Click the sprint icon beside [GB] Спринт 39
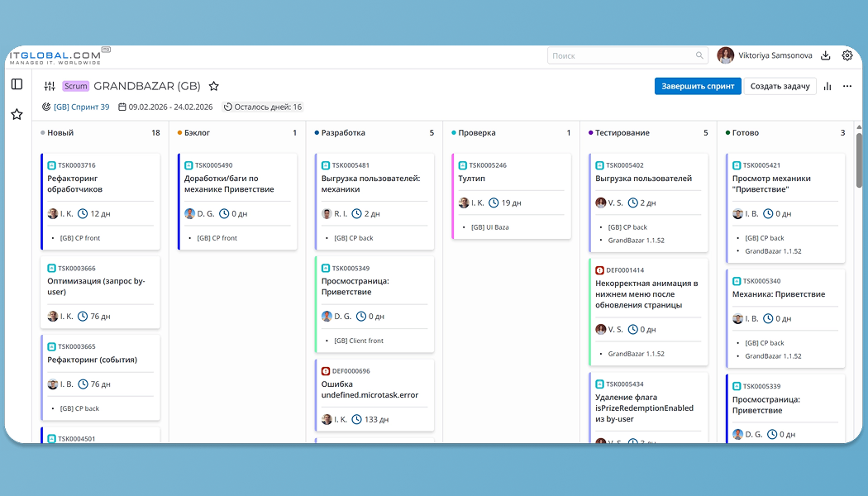This screenshot has width=868, height=496. [x=46, y=107]
